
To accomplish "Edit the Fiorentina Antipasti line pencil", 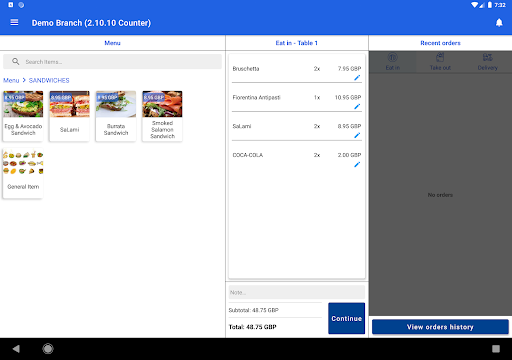I will point(357,107).
